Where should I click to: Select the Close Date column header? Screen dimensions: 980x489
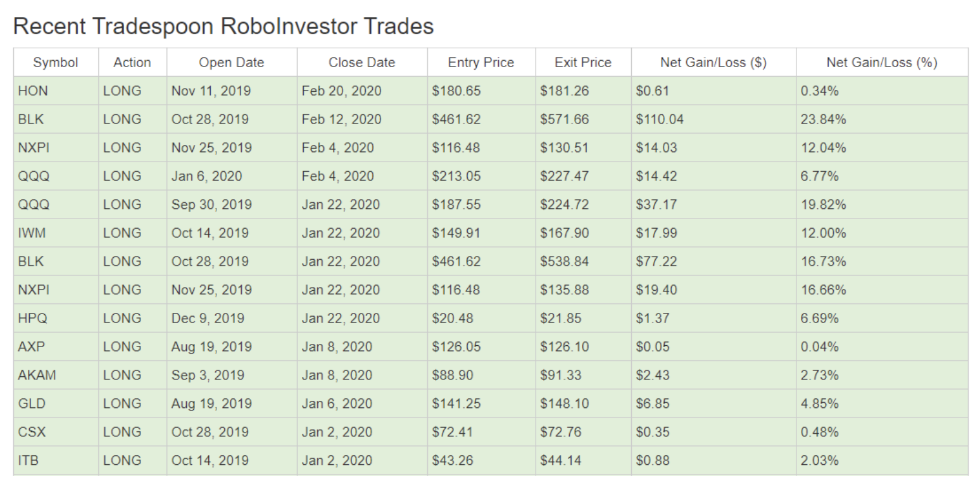point(362,63)
